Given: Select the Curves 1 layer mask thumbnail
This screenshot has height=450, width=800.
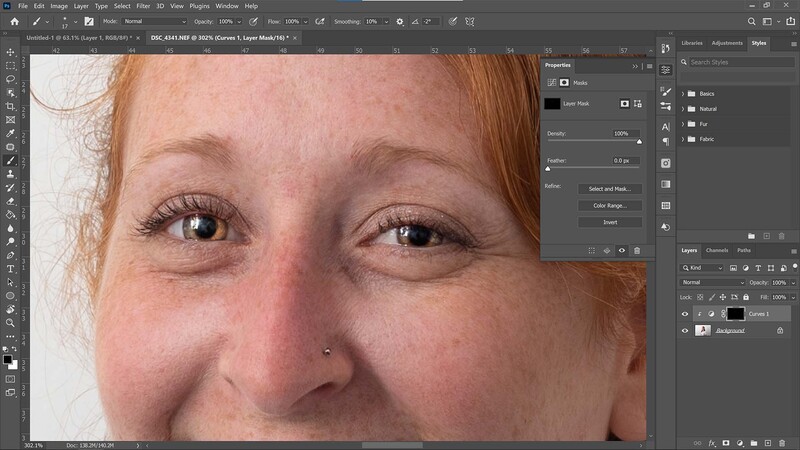Looking at the screenshot, I should pyautogui.click(x=735, y=314).
